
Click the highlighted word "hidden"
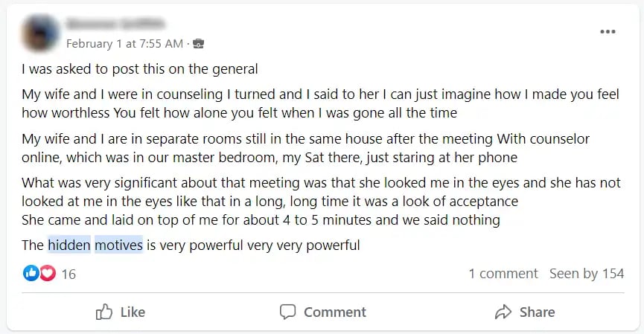(x=69, y=245)
